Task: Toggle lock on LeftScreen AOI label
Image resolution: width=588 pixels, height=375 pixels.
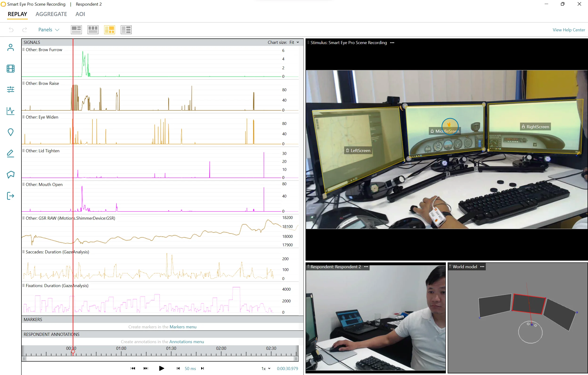Action: 347,150
